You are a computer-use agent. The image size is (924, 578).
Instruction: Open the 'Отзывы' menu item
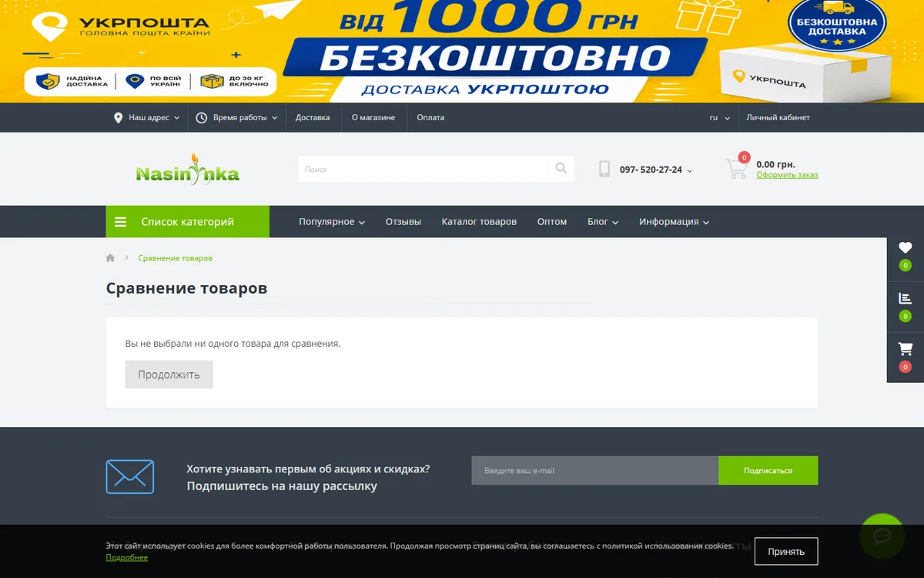[403, 222]
